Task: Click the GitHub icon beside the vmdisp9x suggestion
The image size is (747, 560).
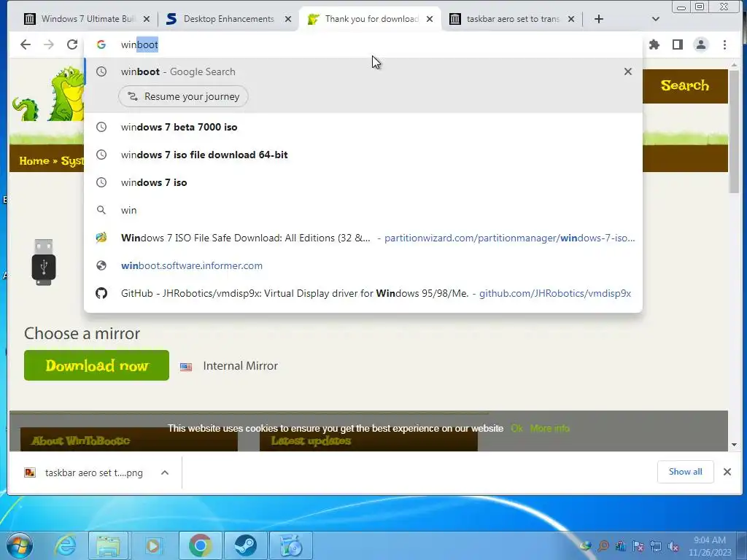Action: (x=101, y=293)
